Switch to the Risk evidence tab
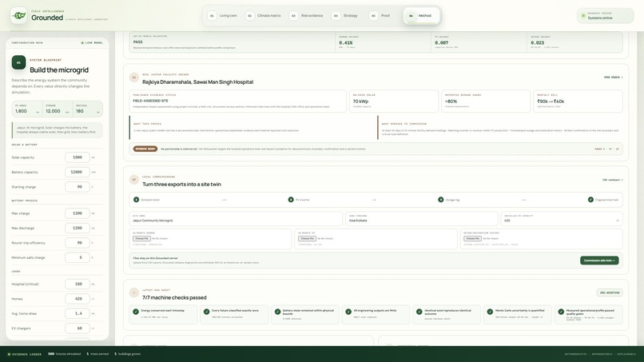The width and height of the screenshot is (644, 362). coord(306,16)
